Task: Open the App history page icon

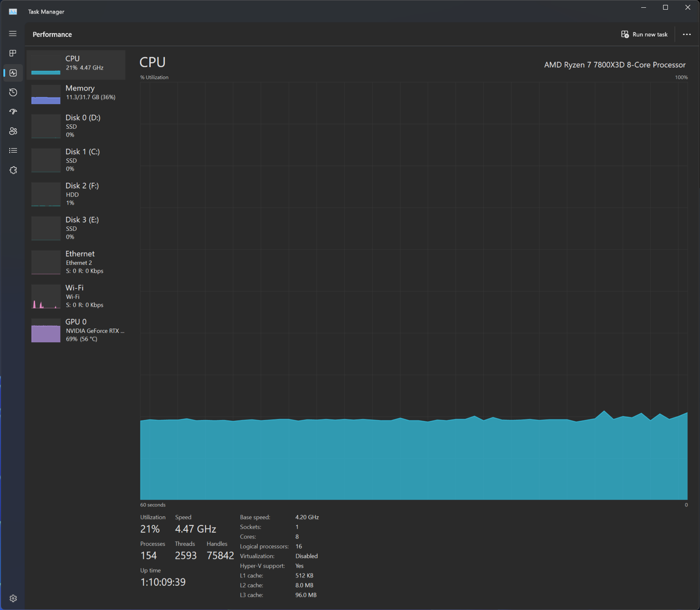Action: 13,92
